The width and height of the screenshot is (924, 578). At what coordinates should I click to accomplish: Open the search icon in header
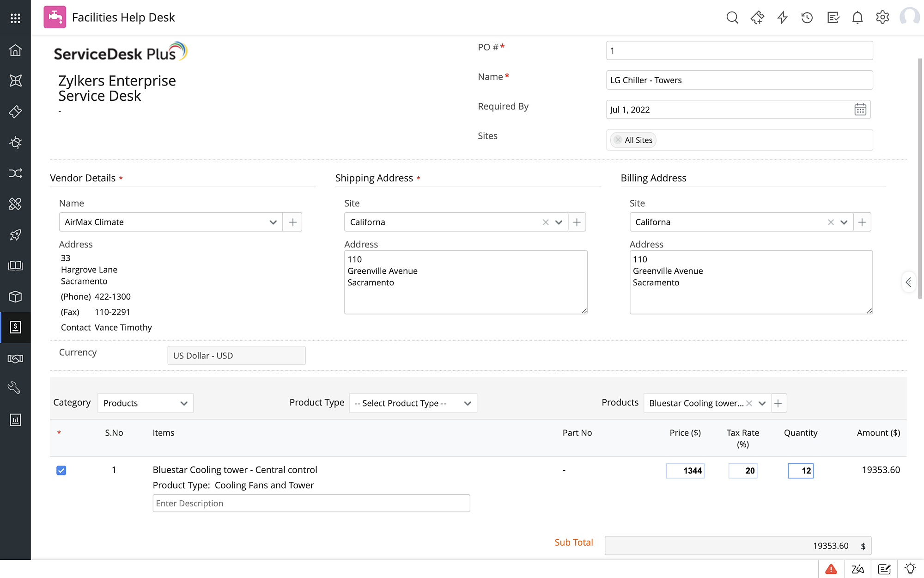click(x=732, y=18)
